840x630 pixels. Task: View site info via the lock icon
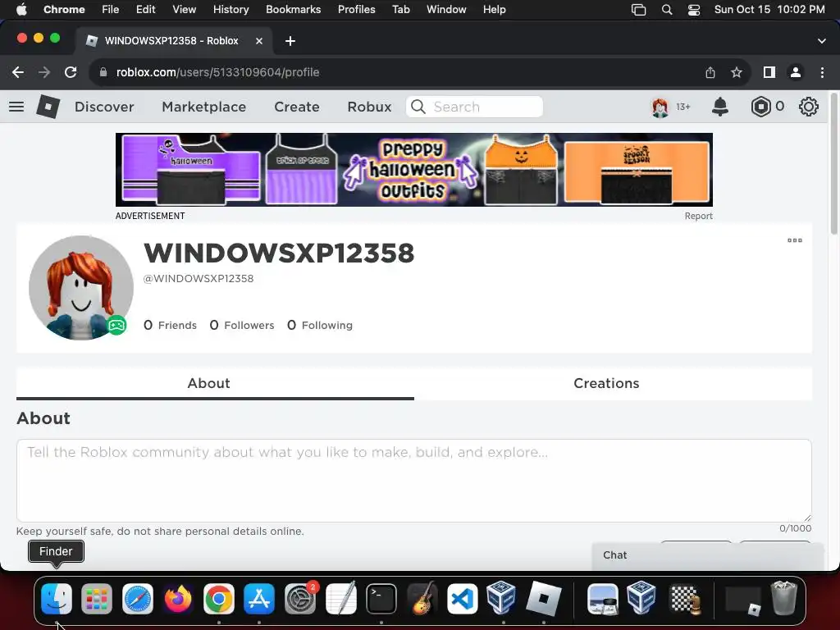(x=104, y=72)
